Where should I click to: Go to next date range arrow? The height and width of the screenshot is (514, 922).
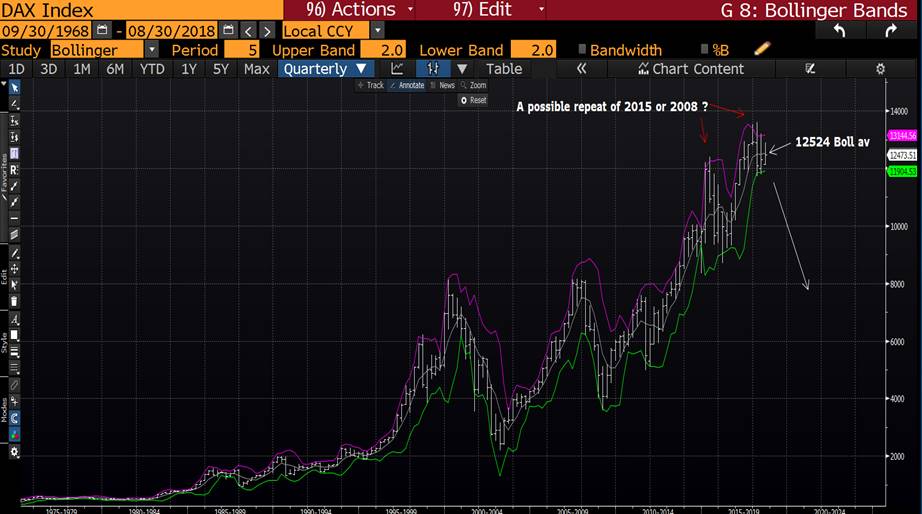click(268, 31)
